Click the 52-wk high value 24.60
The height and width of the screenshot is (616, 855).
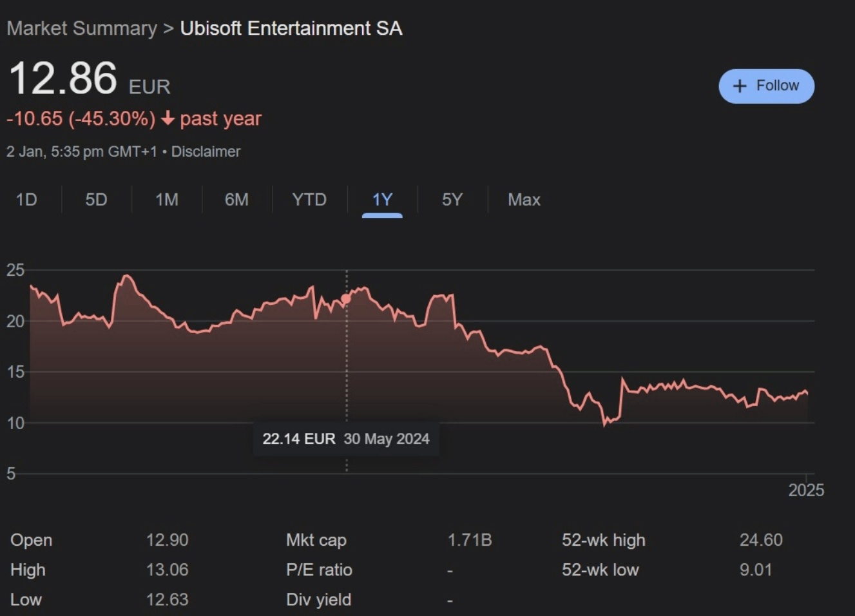[x=761, y=540]
